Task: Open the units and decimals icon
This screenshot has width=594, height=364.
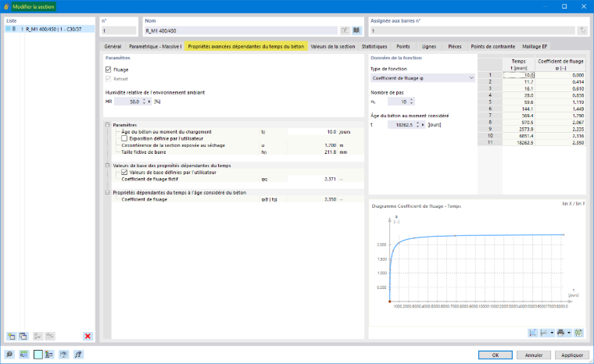Action: tap(23, 355)
